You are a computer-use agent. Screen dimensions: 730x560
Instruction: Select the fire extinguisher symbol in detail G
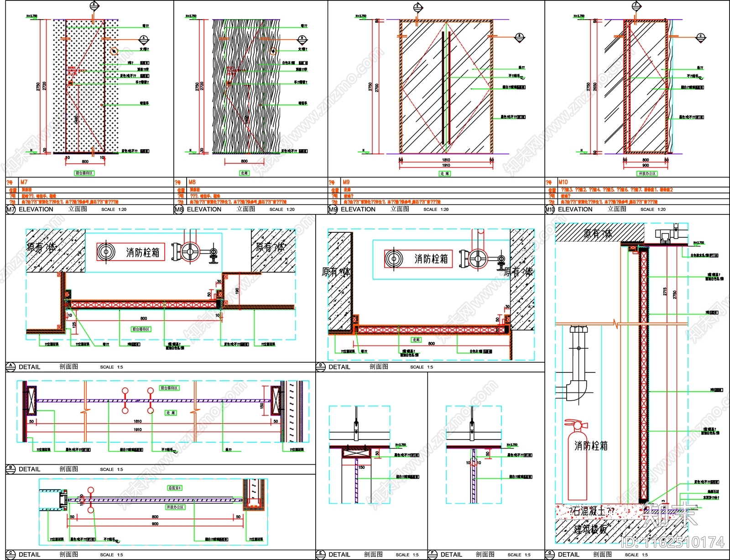pos(577,460)
